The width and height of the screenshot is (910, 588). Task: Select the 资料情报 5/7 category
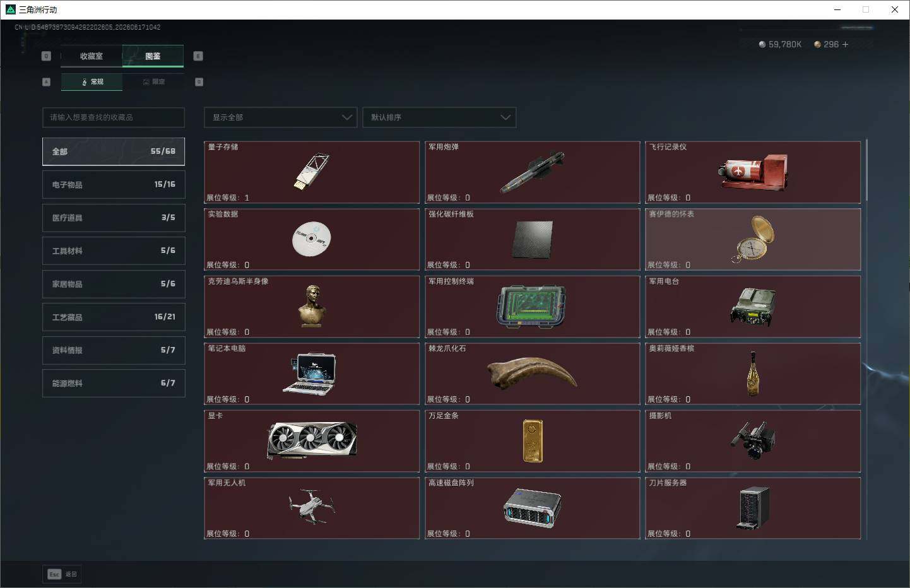click(114, 350)
